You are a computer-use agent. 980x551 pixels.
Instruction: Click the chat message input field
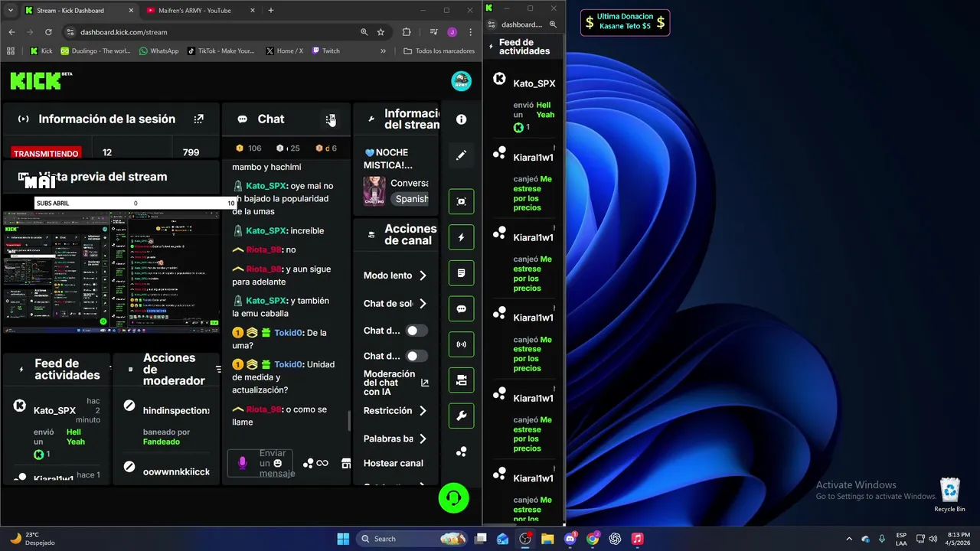click(x=260, y=464)
